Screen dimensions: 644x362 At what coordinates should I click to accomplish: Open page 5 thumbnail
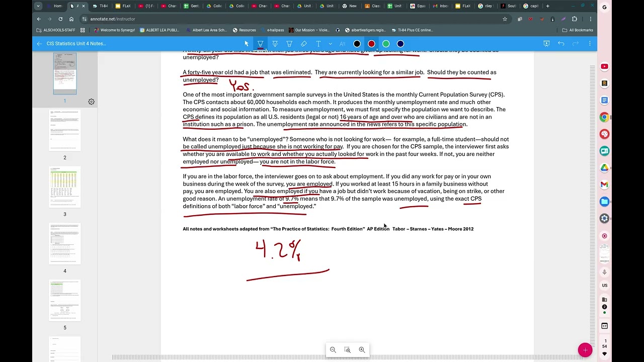click(65, 301)
